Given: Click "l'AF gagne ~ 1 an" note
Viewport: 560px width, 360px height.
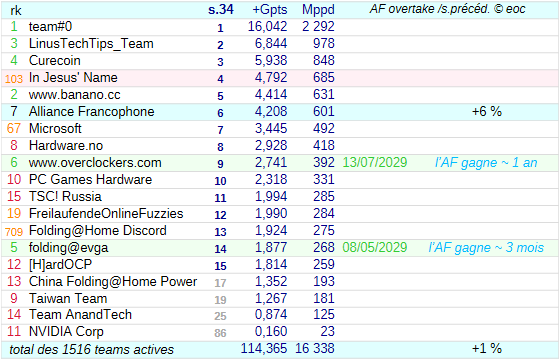Looking at the screenshot, I should 486,163.
